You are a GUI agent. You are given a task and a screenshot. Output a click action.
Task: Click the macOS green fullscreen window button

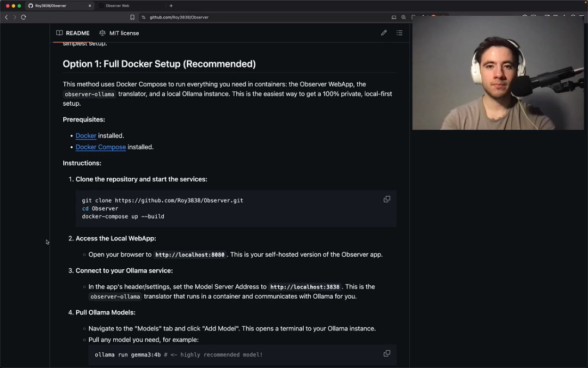(x=20, y=5)
